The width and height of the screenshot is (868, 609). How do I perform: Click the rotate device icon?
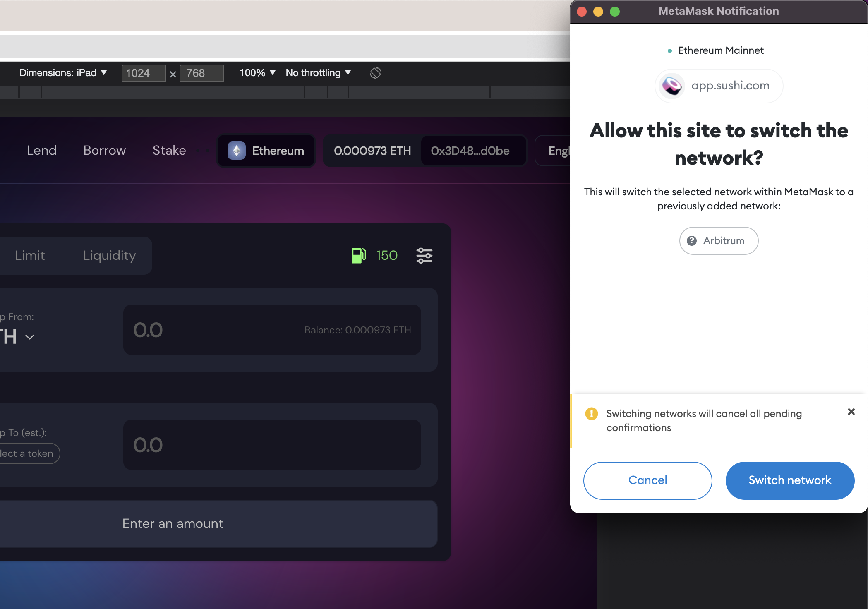click(376, 73)
